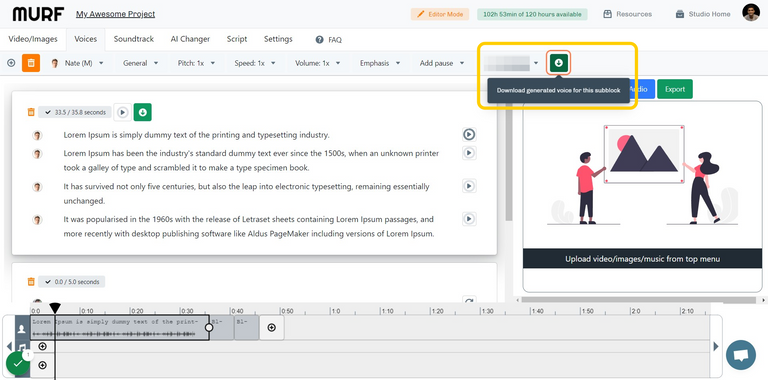This screenshot has width=768, height=380.
Task: Open the AI Changer tab
Action: [190, 39]
